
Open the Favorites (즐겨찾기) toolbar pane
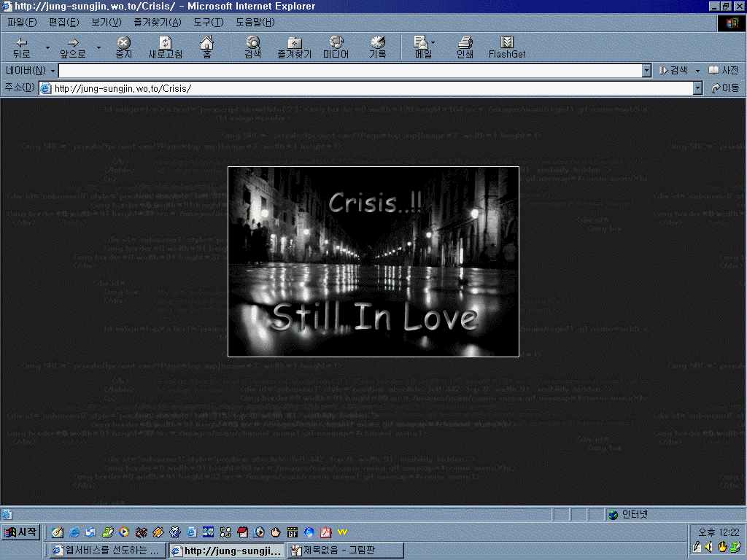click(x=294, y=47)
